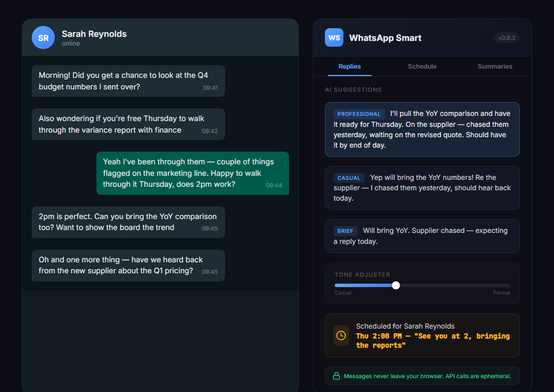Click the clock icon in scheduled card

pos(341,335)
